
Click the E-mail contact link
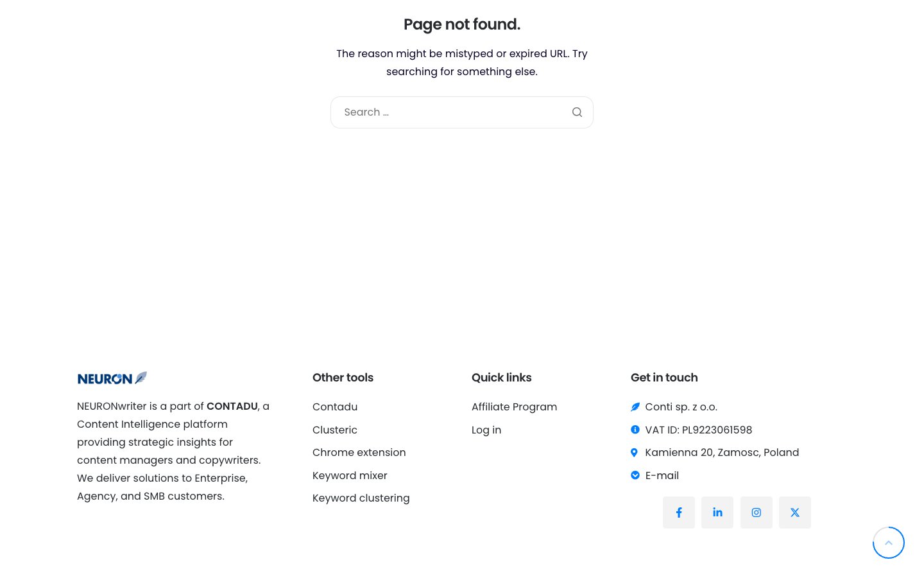[662, 475]
